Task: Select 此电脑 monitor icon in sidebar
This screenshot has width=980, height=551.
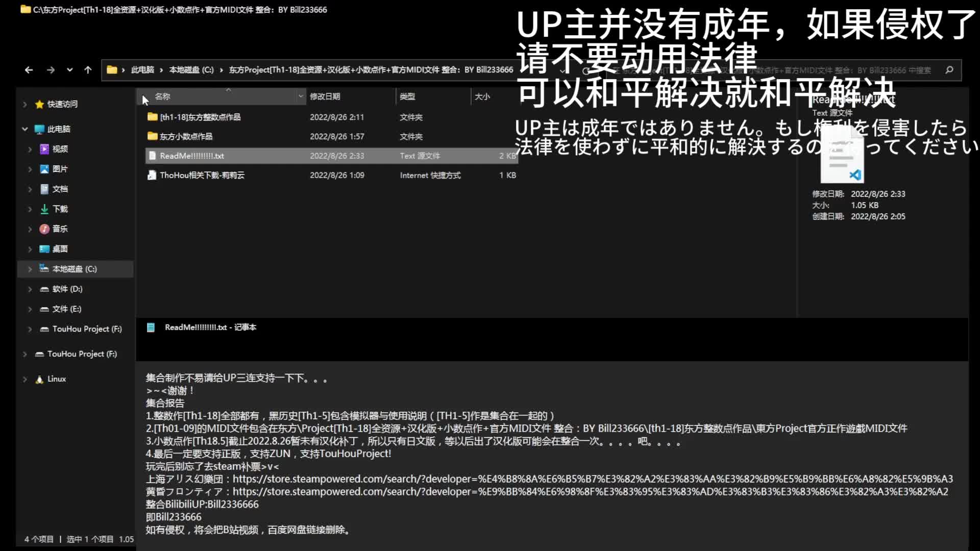Action: tap(39, 129)
